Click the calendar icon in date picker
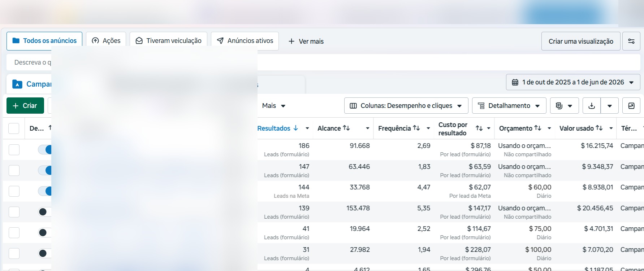The image size is (644, 271). [515, 82]
